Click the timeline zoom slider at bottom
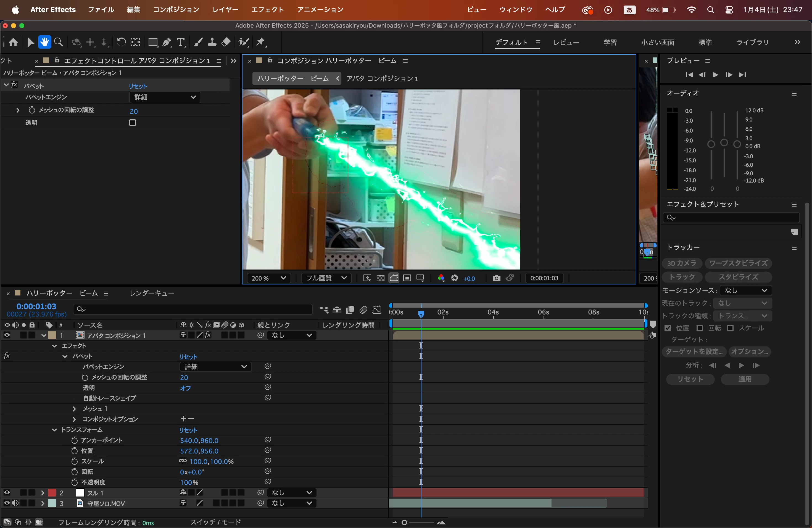 405,522
